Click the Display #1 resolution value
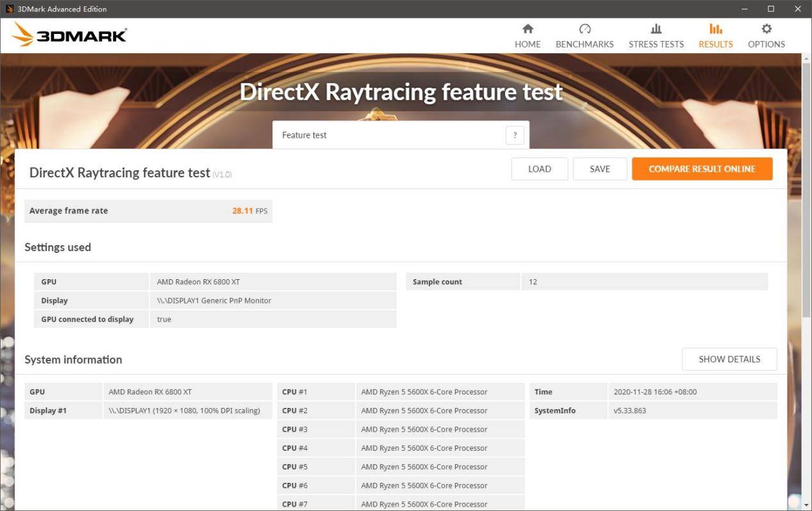The height and width of the screenshot is (511, 812). click(x=185, y=410)
